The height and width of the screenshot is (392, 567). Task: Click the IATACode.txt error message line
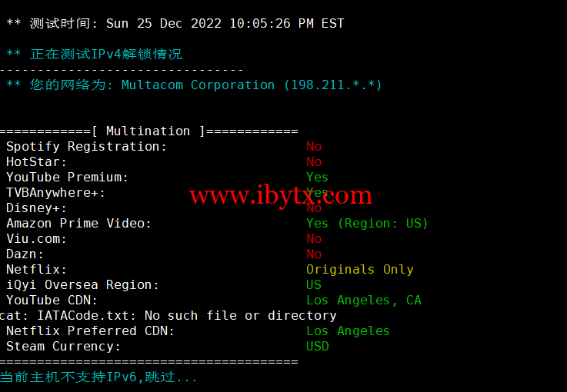[168, 316]
